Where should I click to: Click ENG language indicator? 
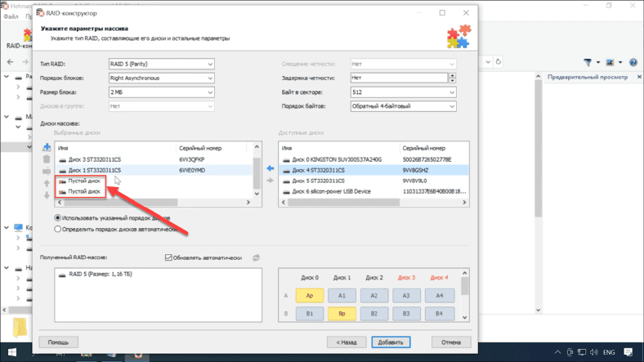coord(609,352)
